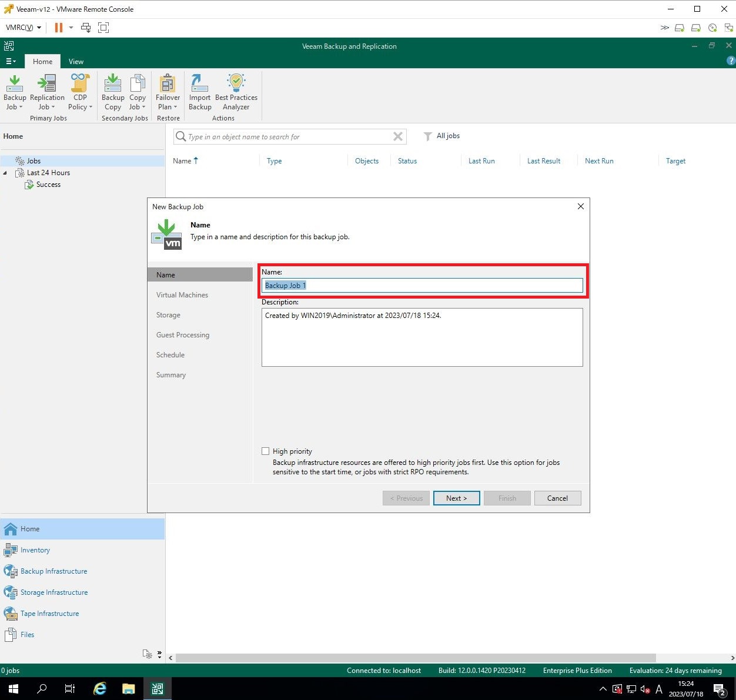The height and width of the screenshot is (700, 736).
Task: Switch to the View ribbon tab
Action: (76, 61)
